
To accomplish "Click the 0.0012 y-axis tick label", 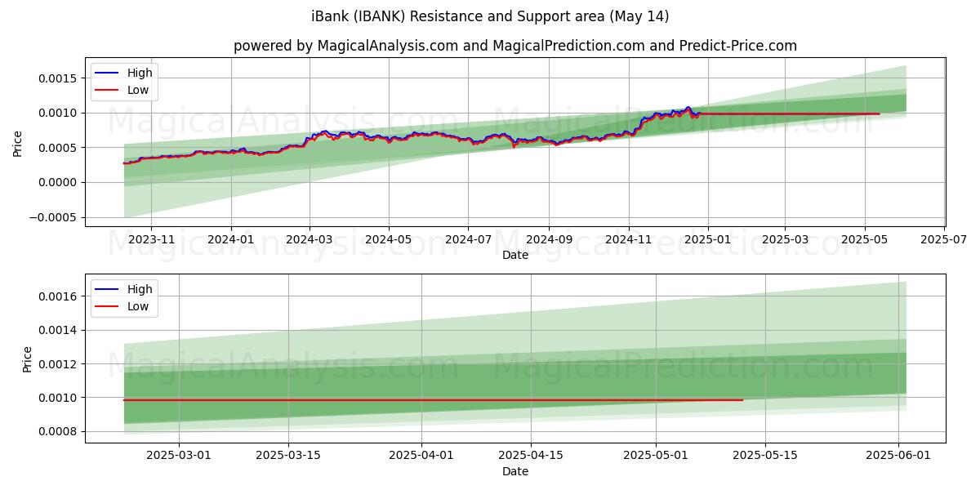I will click(59, 363).
